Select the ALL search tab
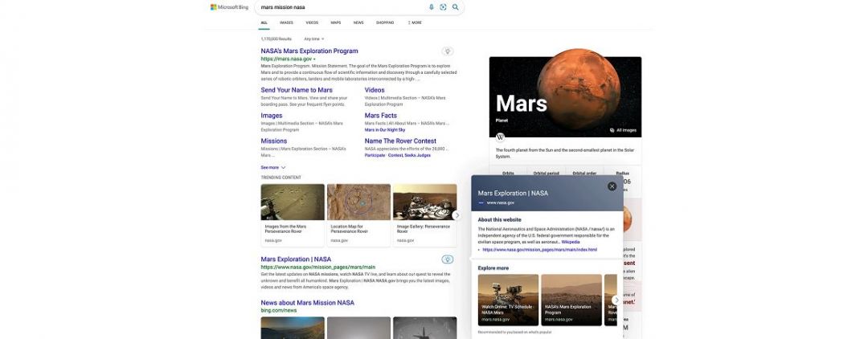868x339 pixels. 264,22
